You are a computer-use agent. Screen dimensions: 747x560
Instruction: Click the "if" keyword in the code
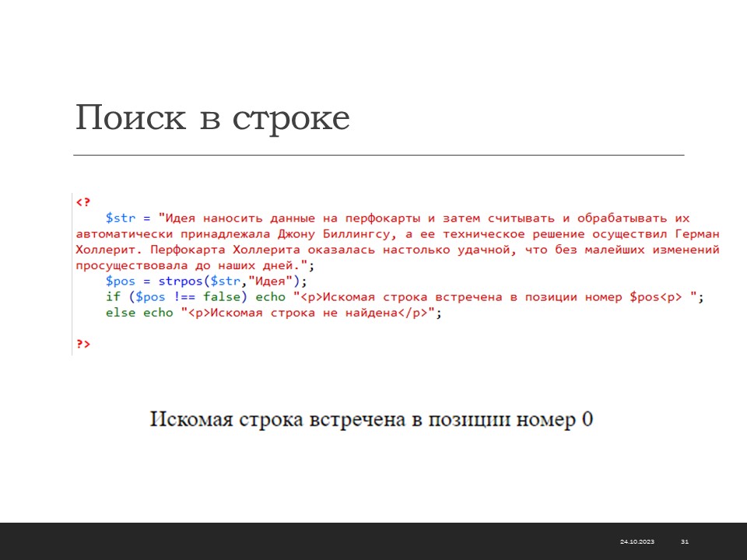click(112, 297)
